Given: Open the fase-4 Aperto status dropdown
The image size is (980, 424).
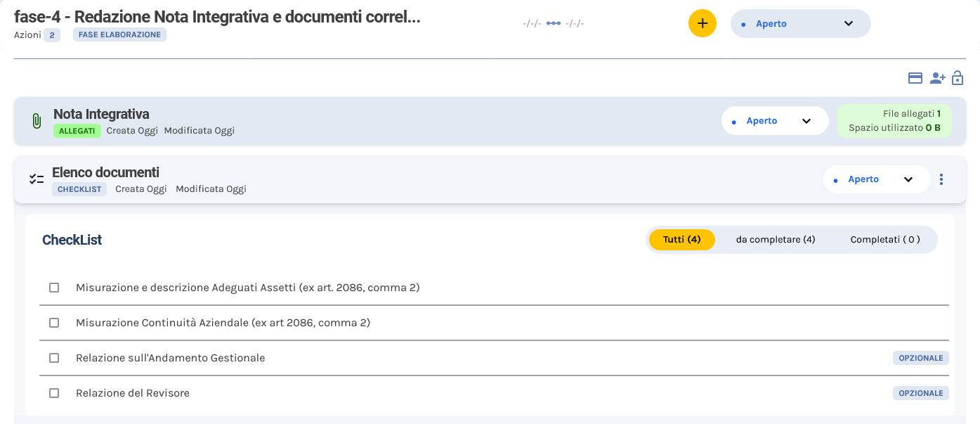Looking at the screenshot, I should pyautogui.click(x=800, y=23).
